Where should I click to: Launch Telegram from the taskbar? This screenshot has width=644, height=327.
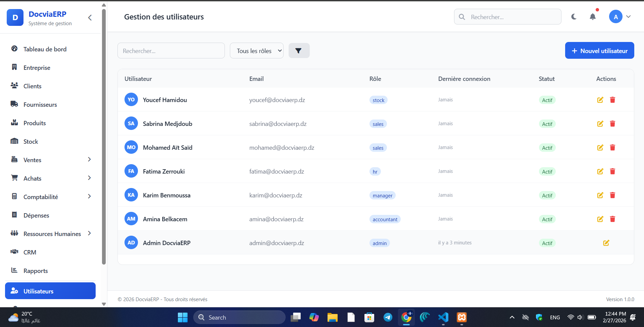388,317
